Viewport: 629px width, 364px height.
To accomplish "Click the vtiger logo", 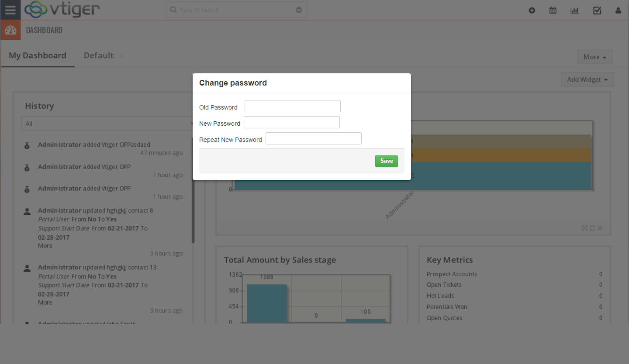I will click(x=61, y=9).
